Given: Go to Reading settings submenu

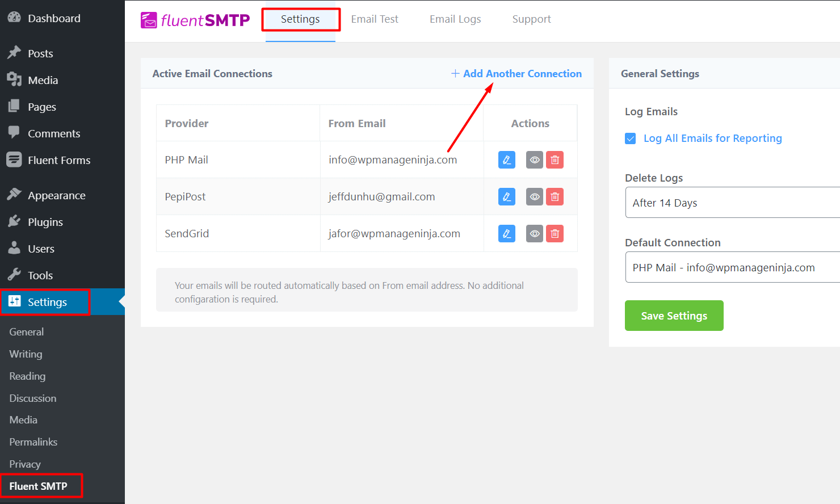Looking at the screenshot, I should pyautogui.click(x=27, y=376).
